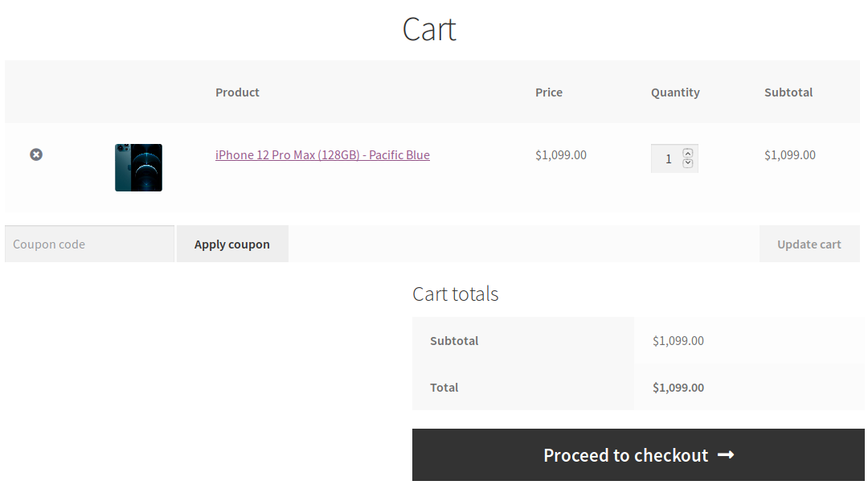The width and height of the screenshot is (868, 489).
Task: Click the iPhone product thumbnail image
Action: pyautogui.click(x=138, y=168)
